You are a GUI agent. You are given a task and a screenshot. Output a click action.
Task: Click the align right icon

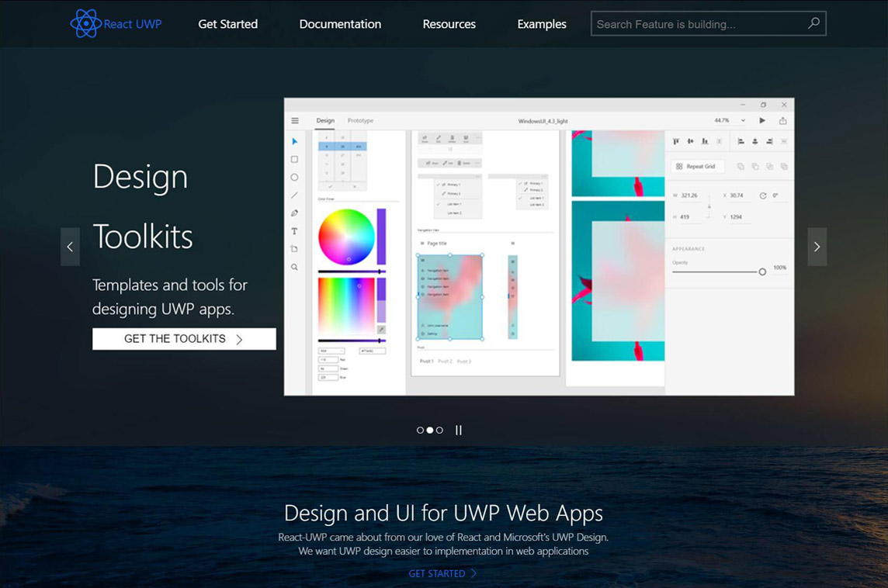pos(770,141)
